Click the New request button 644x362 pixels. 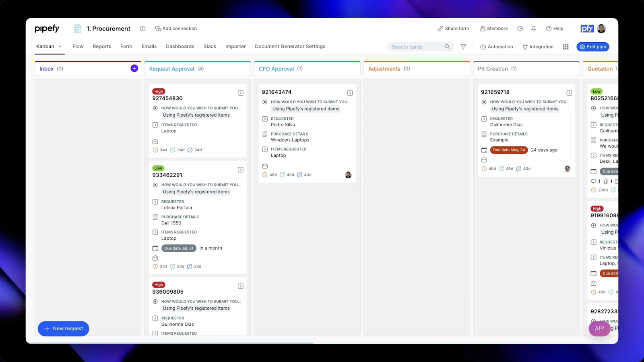tap(64, 329)
